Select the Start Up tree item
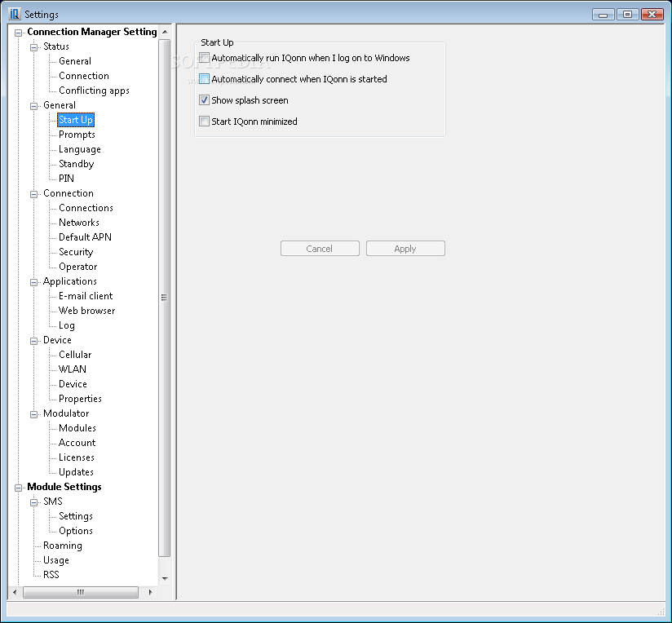 pos(75,120)
